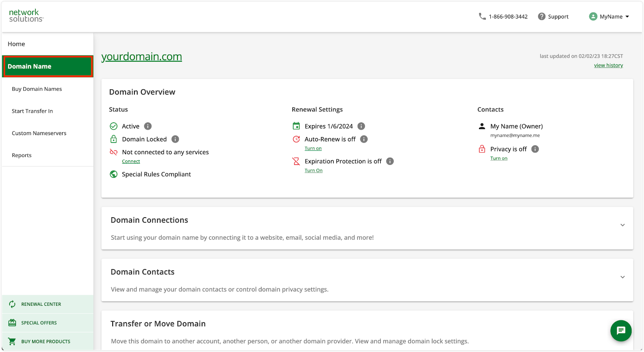Open Reports in the sidebar
644x352 pixels.
pyautogui.click(x=22, y=155)
